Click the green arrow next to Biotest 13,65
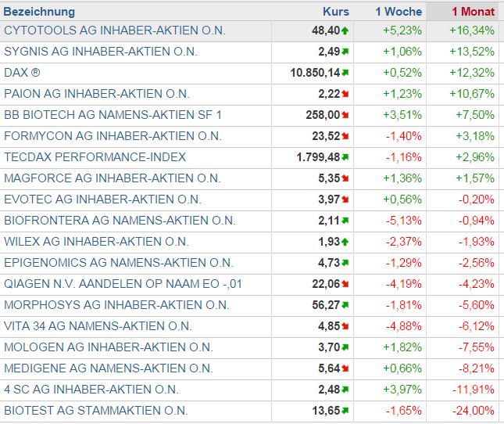The width and height of the screenshot is (504, 424). [345, 411]
